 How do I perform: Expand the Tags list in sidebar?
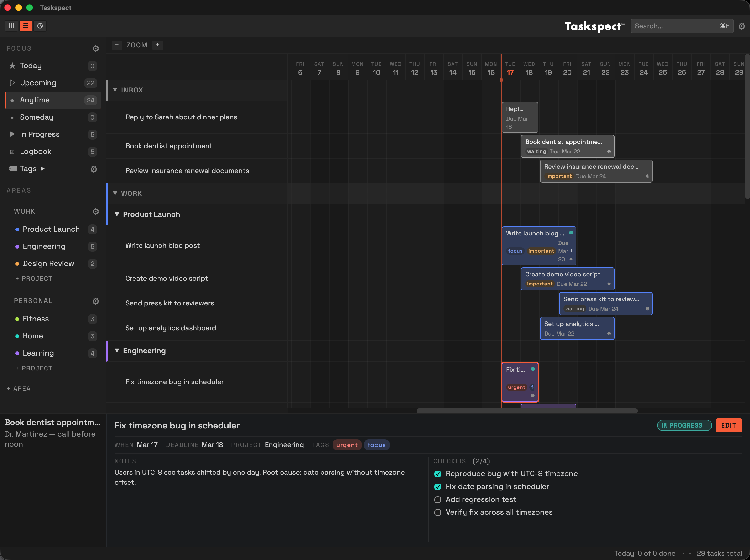pos(43,168)
